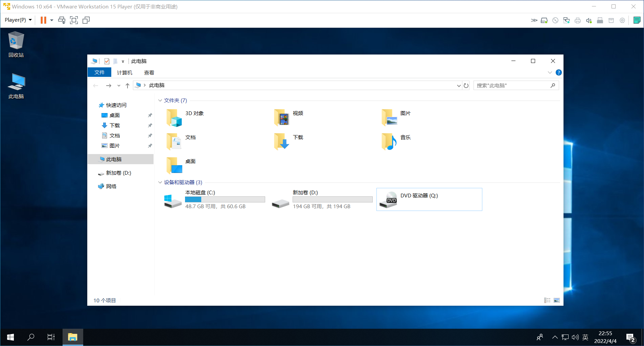
Task: Click the network adapter device icon in VMware
Action: [x=567, y=20]
